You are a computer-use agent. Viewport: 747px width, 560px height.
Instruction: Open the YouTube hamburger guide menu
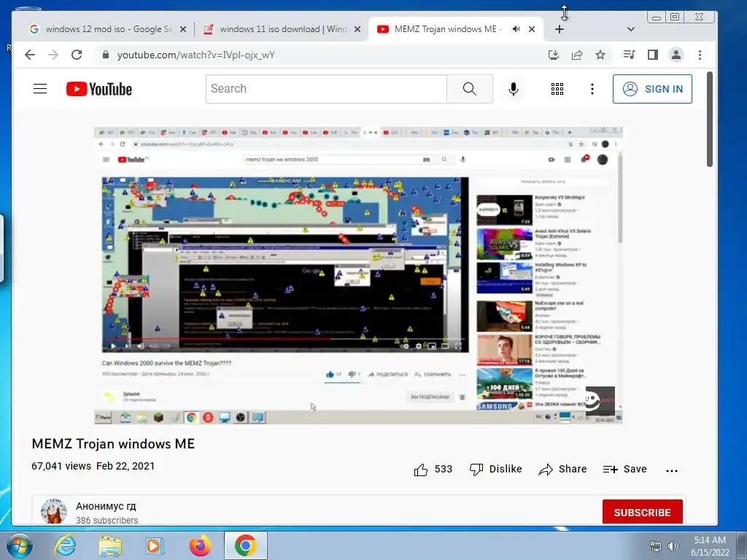coord(40,88)
